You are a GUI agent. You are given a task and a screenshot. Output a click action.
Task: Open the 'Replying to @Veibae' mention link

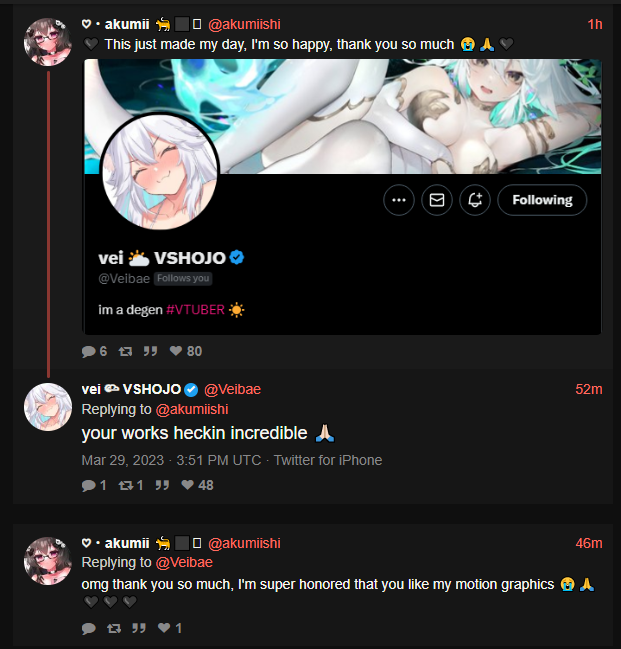click(184, 562)
